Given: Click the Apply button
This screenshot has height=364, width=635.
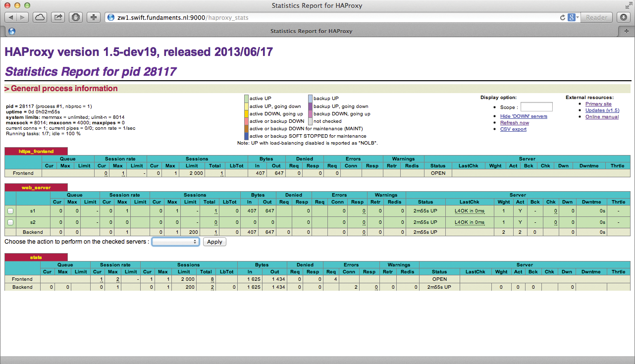Looking at the screenshot, I should pos(214,242).
